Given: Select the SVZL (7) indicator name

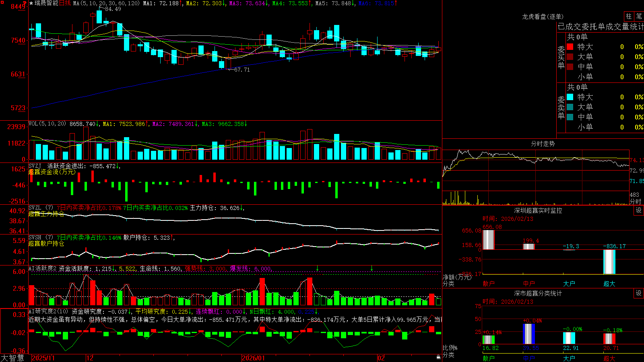Looking at the screenshot, I should pyautogui.click(x=41, y=208).
